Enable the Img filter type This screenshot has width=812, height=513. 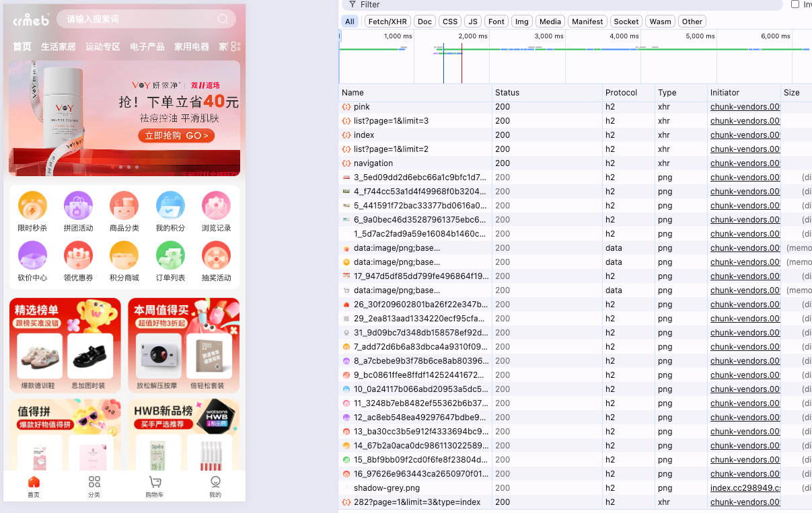click(521, 22)
